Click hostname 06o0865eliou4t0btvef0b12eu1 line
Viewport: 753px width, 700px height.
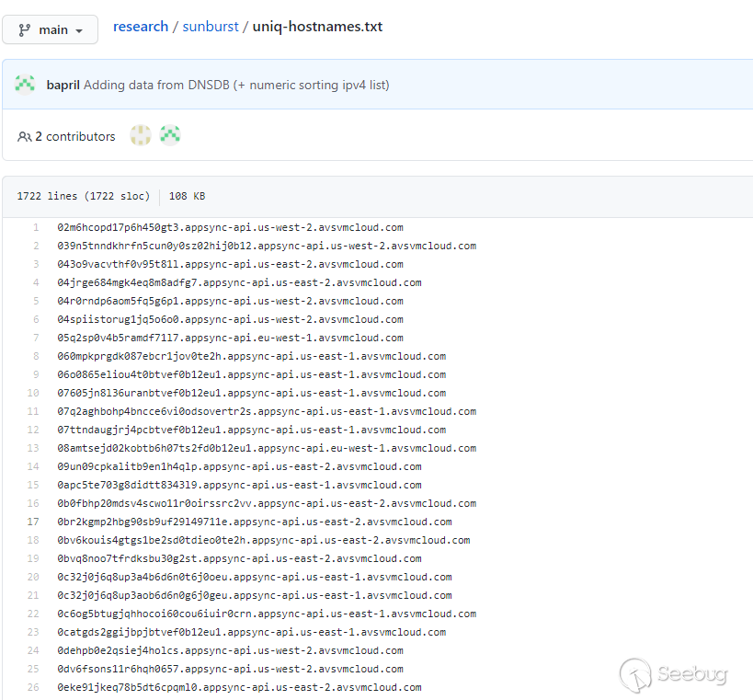(252, 374)
